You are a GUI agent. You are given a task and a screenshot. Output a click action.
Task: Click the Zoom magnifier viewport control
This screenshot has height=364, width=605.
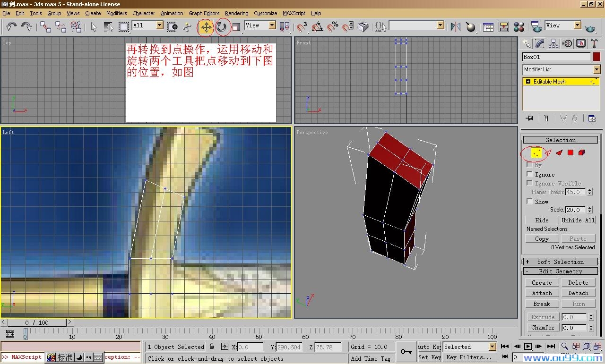564,347
